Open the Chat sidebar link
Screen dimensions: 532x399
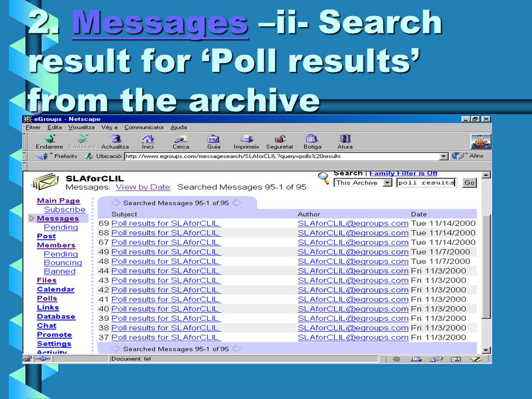pyautogui.click(x=47, y=326)
